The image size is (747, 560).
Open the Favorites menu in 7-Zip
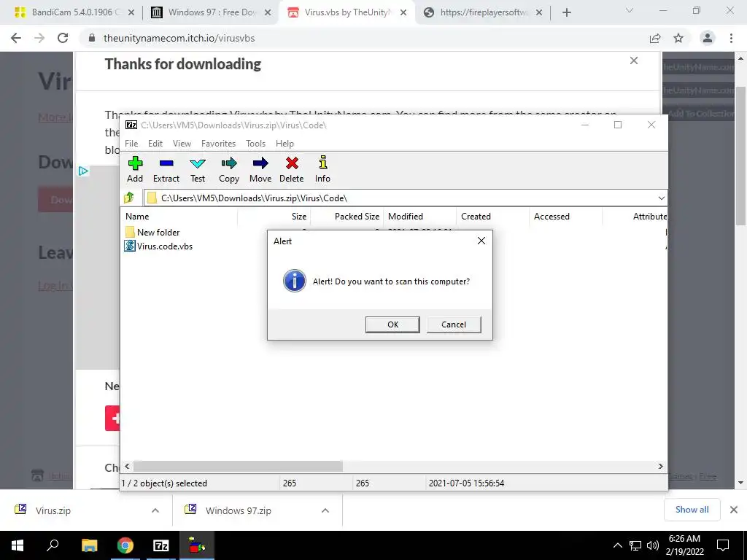[218, 144]
